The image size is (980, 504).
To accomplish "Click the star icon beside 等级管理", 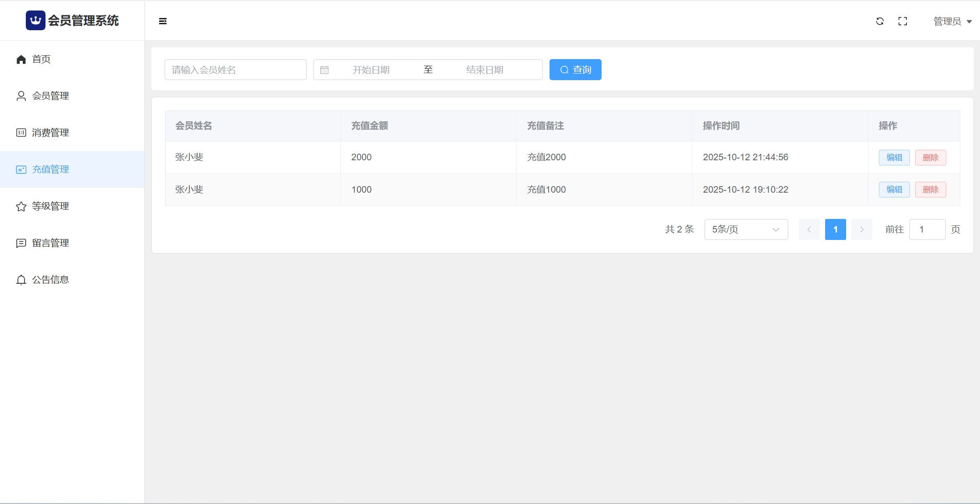I will [21, 206].
